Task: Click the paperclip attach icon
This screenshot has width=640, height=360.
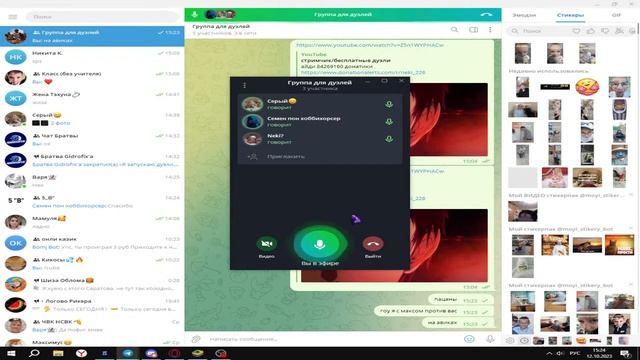Action: coord(196,339)
